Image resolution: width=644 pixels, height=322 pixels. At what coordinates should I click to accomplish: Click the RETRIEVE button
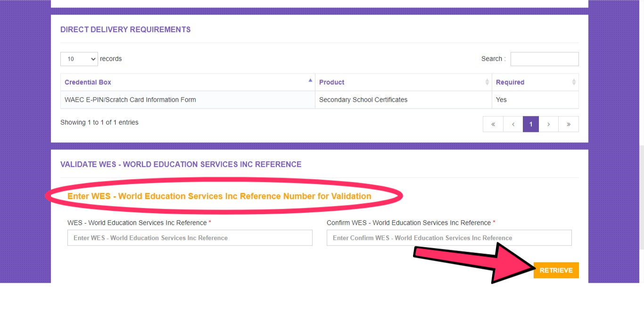(x=556, y=270)
